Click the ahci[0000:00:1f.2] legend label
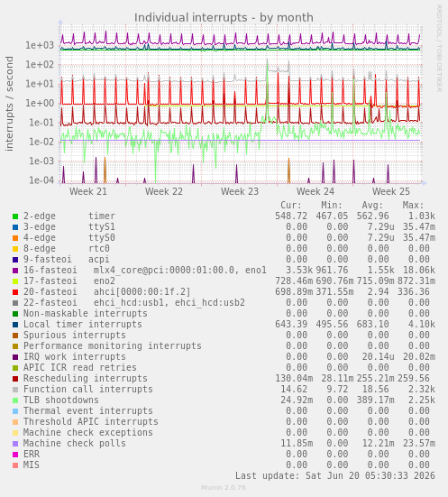This screenshot has height=497, width=448. tap(142, 292)
